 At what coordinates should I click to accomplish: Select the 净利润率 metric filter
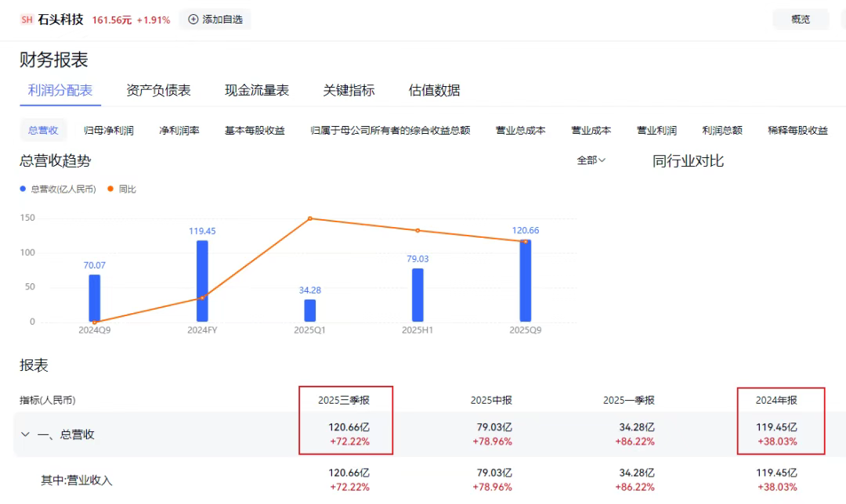pos(179,131)
